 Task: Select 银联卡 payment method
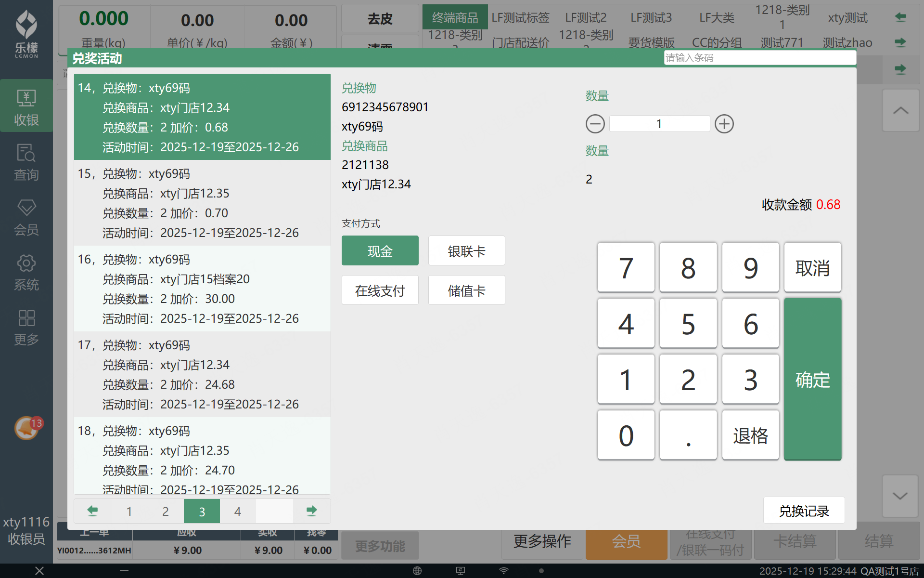click(466, 251)
